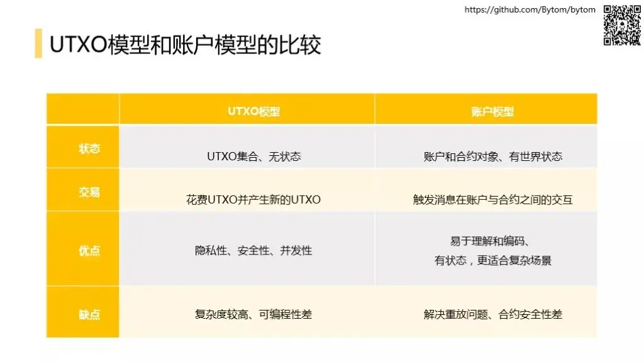Click the QR code image
The height and width of the screenshot is (362, 644).
pyautogui.click(x=622, y=25)
